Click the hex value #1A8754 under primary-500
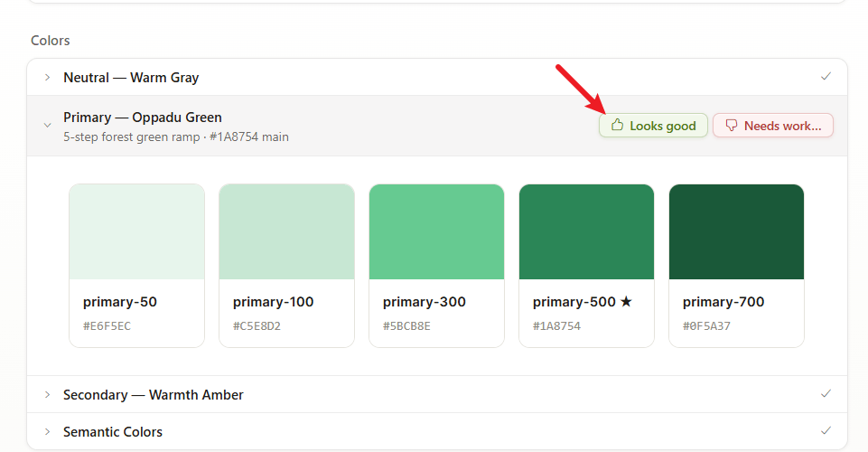 557,326
